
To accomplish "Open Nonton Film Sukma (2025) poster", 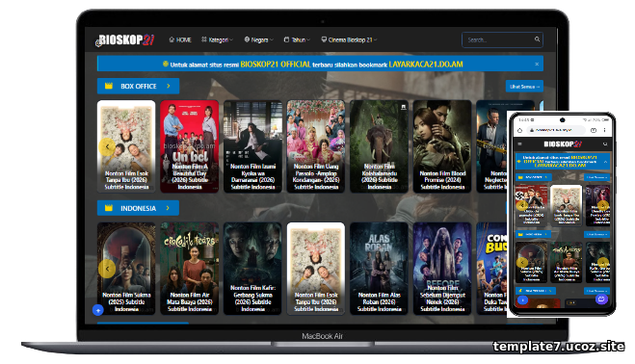I will (126, 269).
